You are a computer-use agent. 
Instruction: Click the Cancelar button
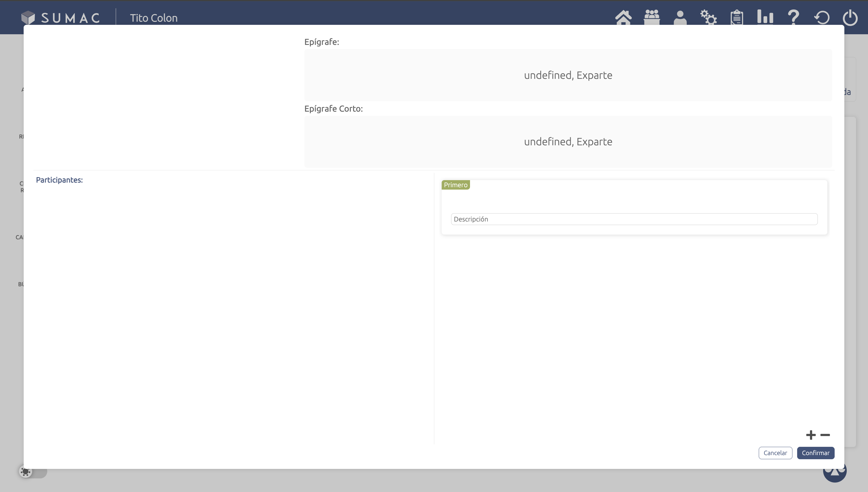(775, 453)
